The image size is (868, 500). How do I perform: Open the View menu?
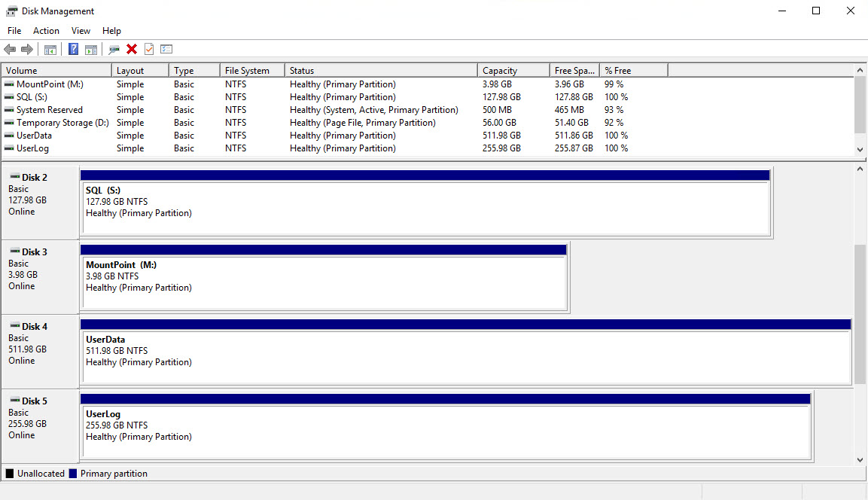[81, 31]
